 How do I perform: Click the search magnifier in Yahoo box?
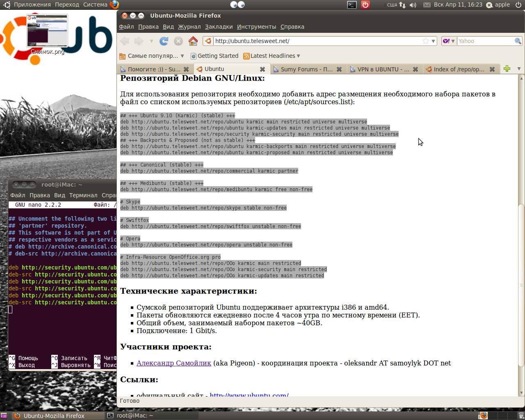click(518, 41)
